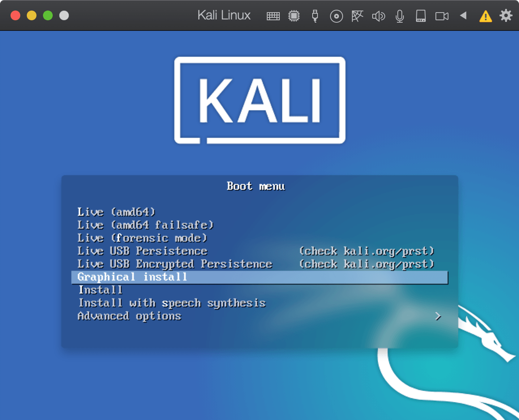Open the network icon in toolbar

[x=357, y=16]
